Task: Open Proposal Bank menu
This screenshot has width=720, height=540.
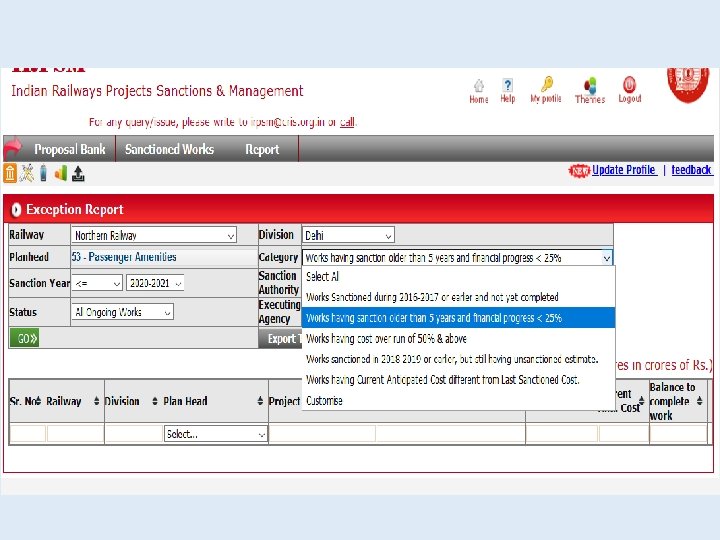Action: coord(70,149)
